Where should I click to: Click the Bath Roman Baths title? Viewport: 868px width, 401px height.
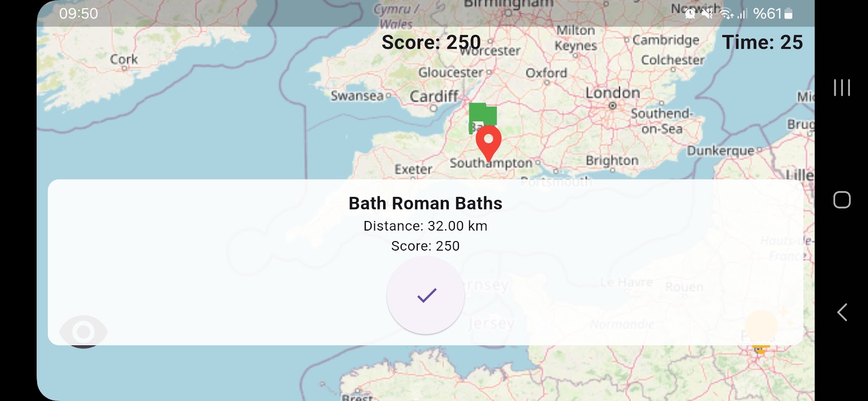click(x=425, y=204)
